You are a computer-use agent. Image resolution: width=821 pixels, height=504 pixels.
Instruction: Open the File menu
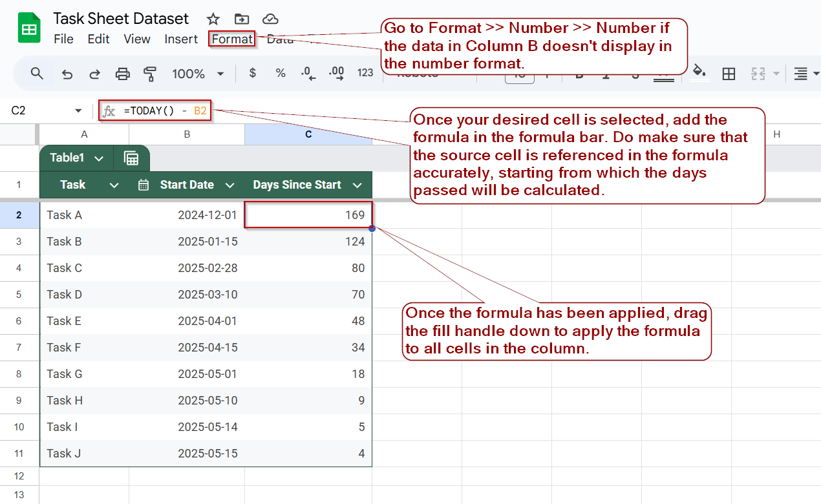coord(63,39)
